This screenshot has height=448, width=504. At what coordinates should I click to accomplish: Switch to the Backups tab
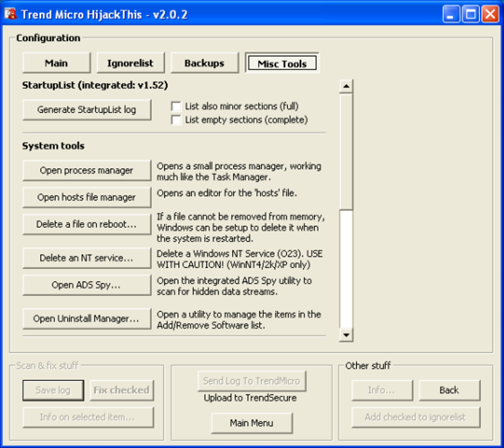click(x=205, y=63)
